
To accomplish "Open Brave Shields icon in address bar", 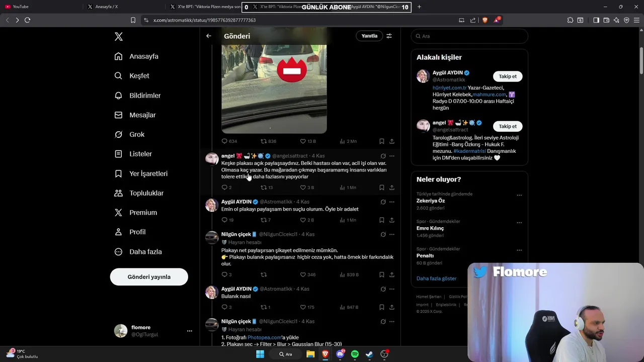I will [x=485, y=20].
